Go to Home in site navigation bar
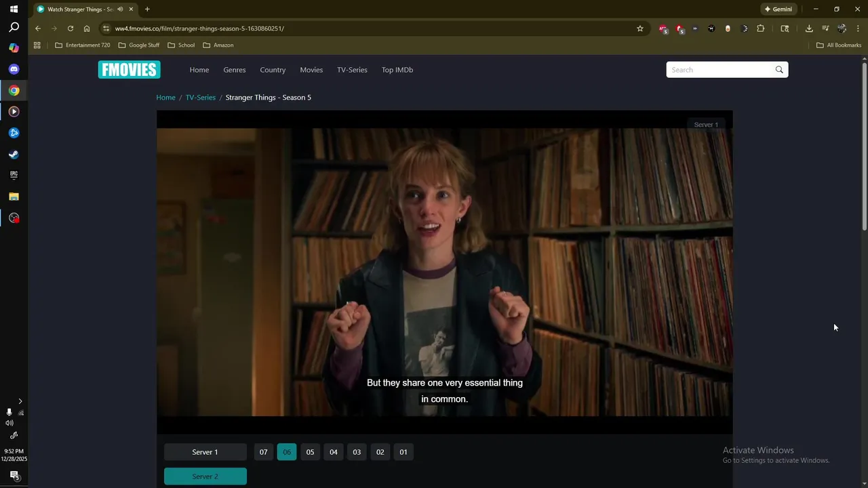This screenshot has width=868, height=488. point(199,70)
